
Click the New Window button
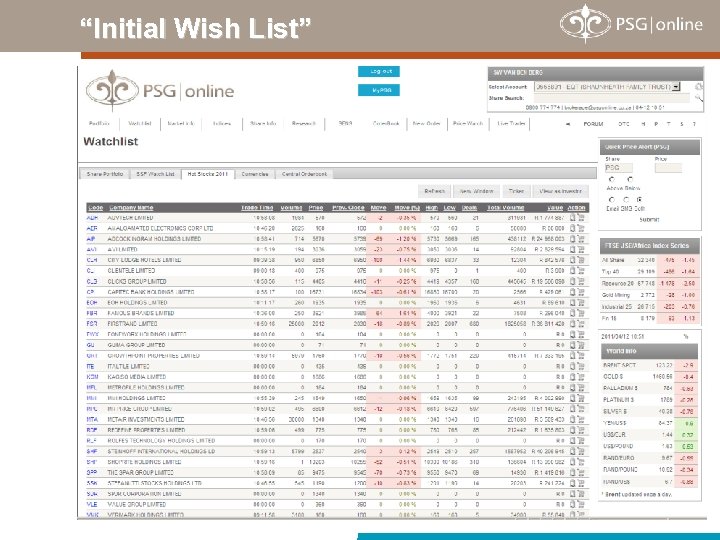point(477,191)
